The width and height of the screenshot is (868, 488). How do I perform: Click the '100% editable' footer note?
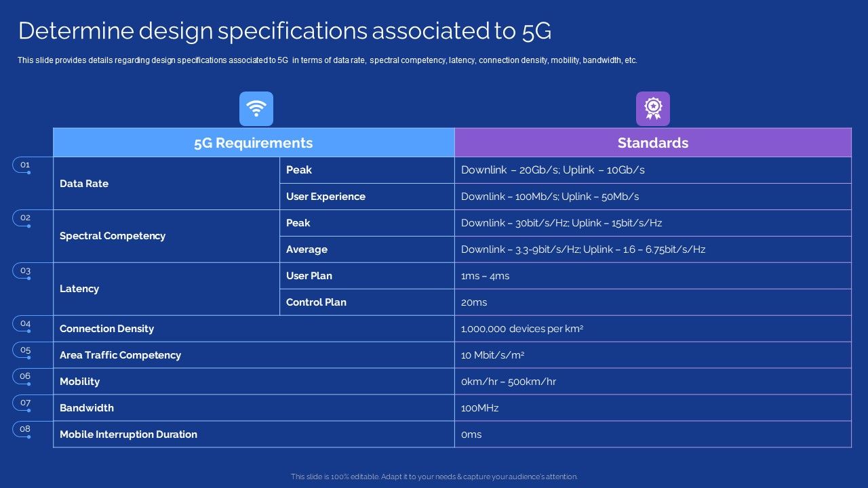click(x=434, y=476)
